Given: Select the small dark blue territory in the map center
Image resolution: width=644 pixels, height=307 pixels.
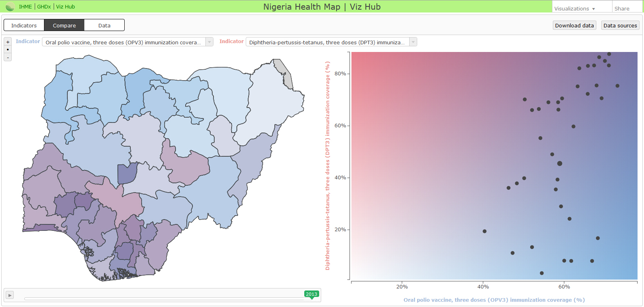Looking at the screenshot, I should [127, 173].
